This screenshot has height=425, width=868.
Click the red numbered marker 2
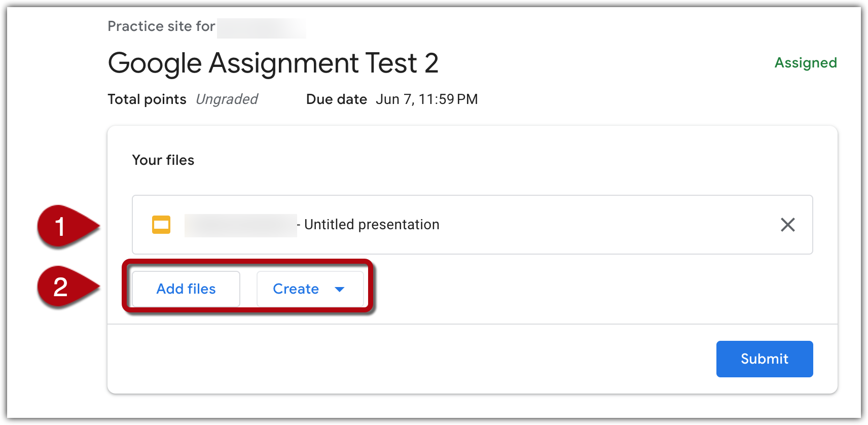[x=61, y=287]
